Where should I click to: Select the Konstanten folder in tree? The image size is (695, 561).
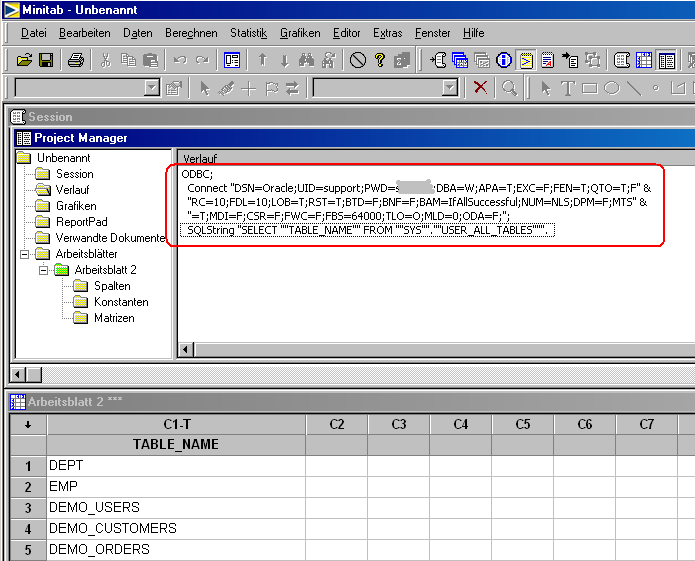[x=121, y=302]
